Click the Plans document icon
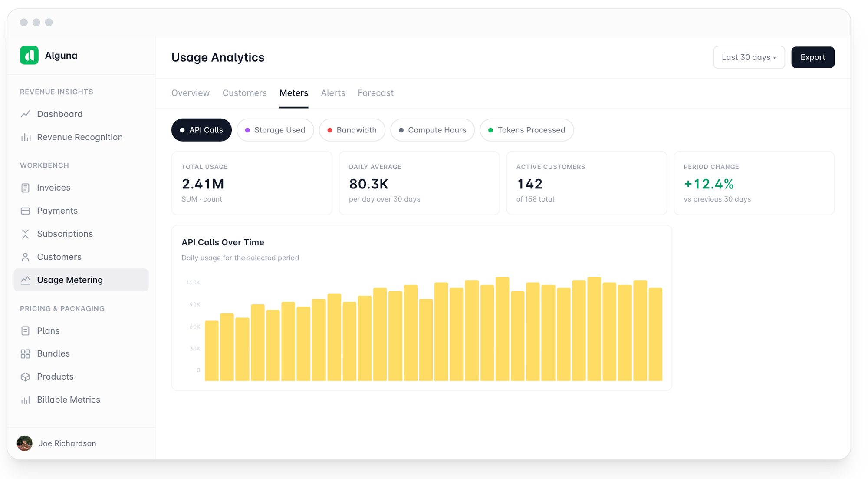 (25, 331)
